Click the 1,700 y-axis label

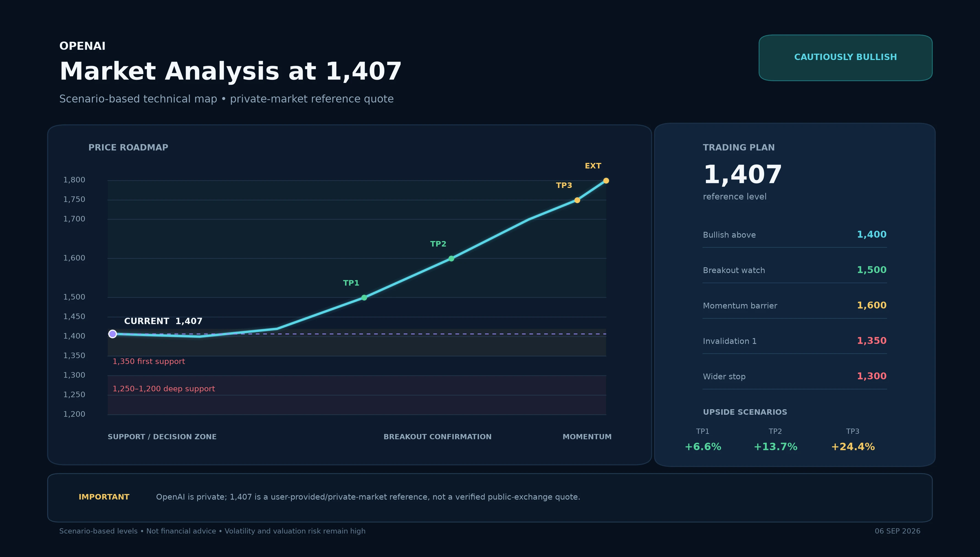pyautogui.click(x=74, y=219)
